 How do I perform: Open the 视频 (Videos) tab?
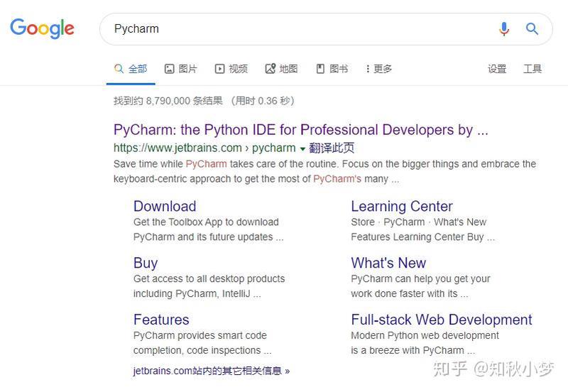pos(231,69)
